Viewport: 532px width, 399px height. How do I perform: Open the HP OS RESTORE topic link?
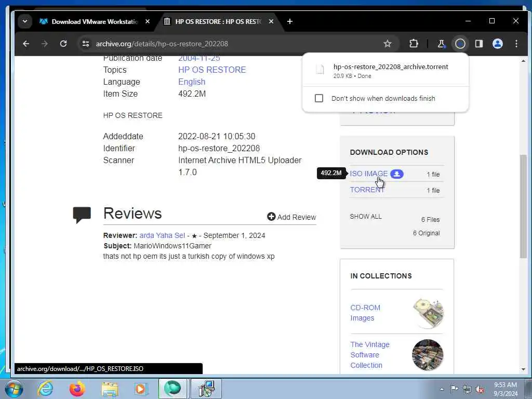(212, 70)
